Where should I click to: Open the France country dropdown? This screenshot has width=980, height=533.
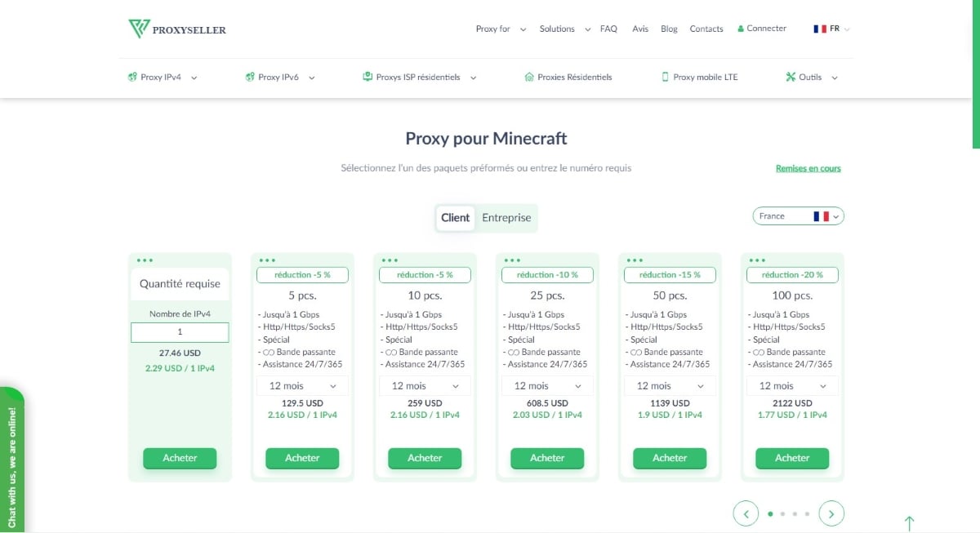(798, 216)
